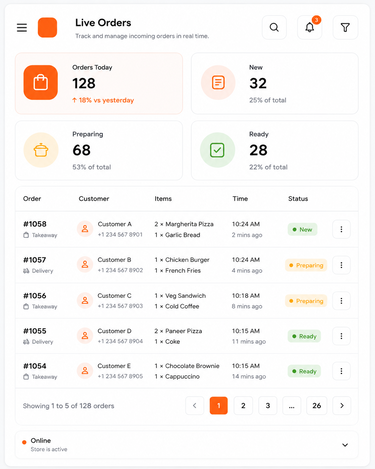375x469 pixels.
Task: Expand the Online store status chevron
Action: (345, 445)
